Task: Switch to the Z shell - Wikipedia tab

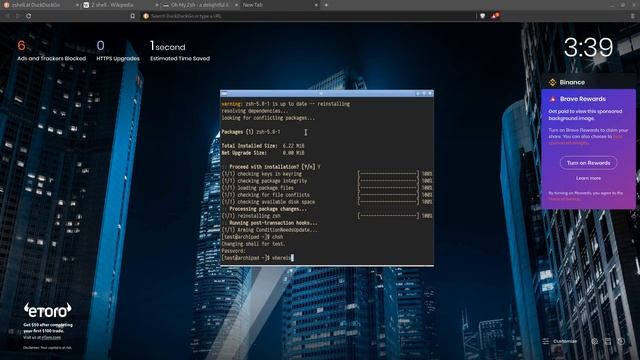Action: point(120,5)
